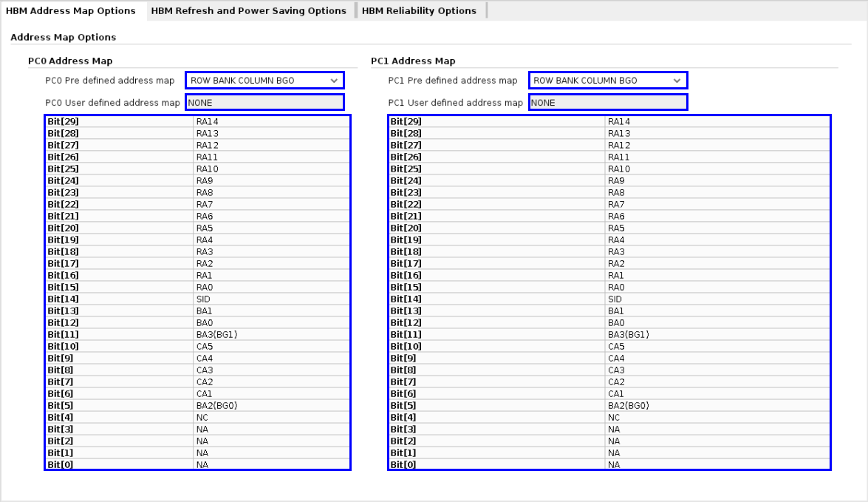Image resolution: width=868 pixels, height=502 pixels.
Task: Click the Bit[4] row in PC1 table
Action: click(496, 417)
